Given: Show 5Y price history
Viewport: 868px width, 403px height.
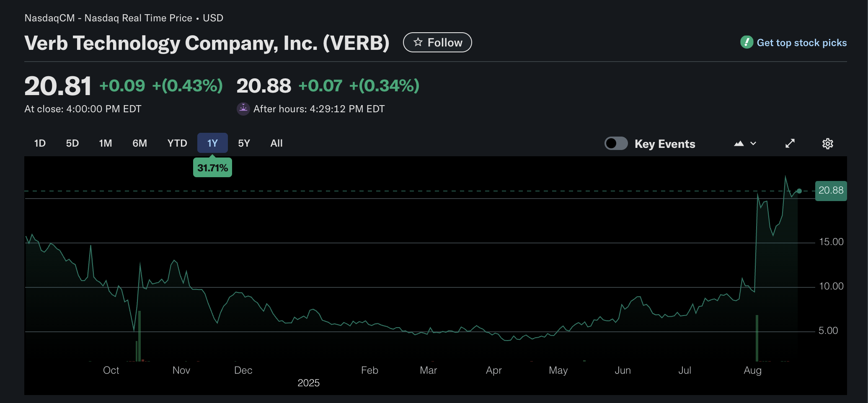Looking at the screenshot, I should point(244,143).
